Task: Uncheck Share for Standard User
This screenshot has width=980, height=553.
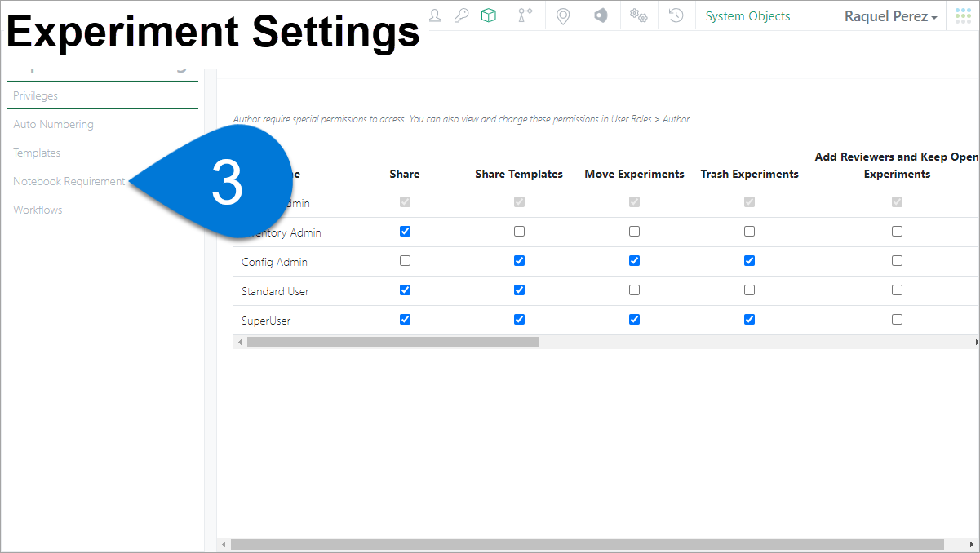Action: point(405,290)
